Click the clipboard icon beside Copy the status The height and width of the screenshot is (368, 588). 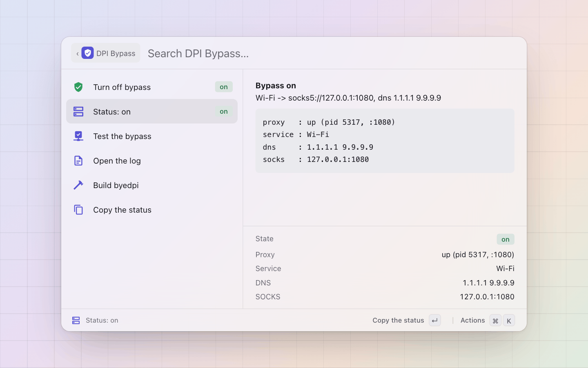tap(78, 209)
